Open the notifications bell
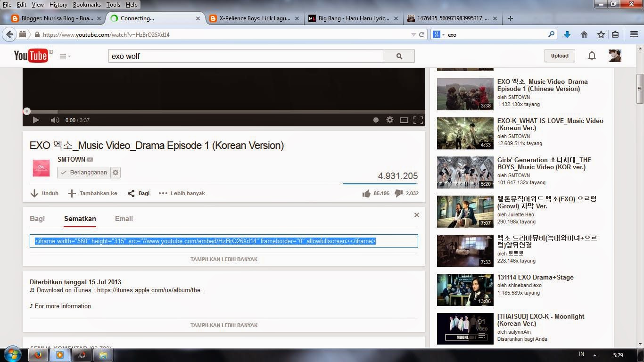 point(592,56)
